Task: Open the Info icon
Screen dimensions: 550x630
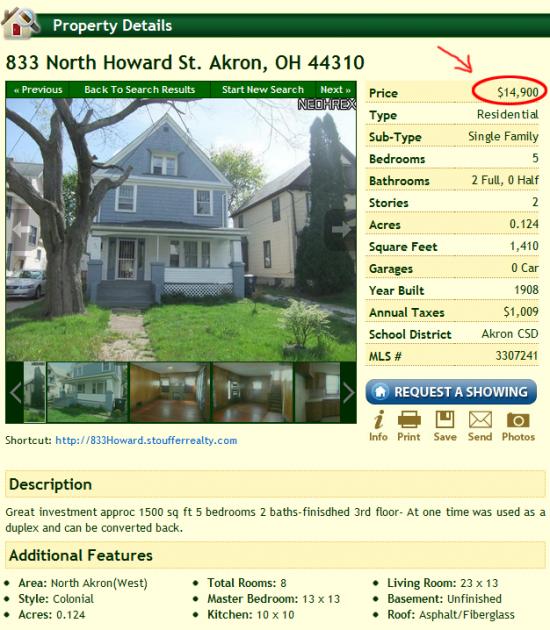Action: 378,420
